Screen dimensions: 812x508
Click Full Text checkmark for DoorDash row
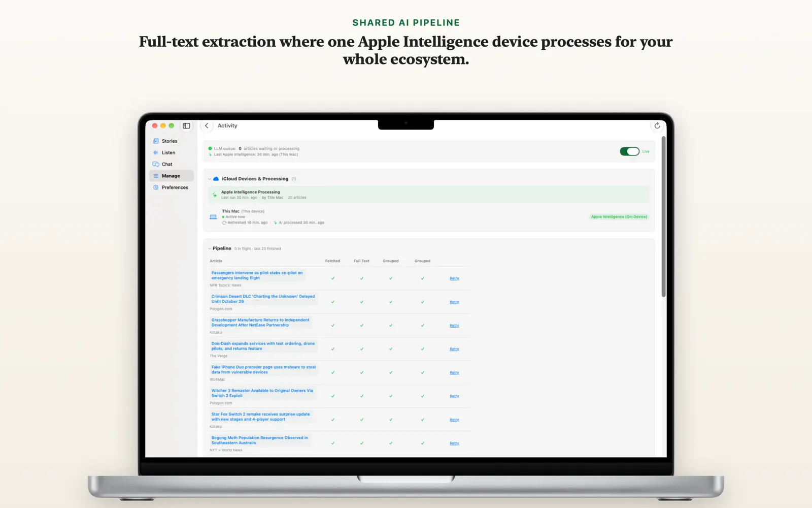pos(362,349)
